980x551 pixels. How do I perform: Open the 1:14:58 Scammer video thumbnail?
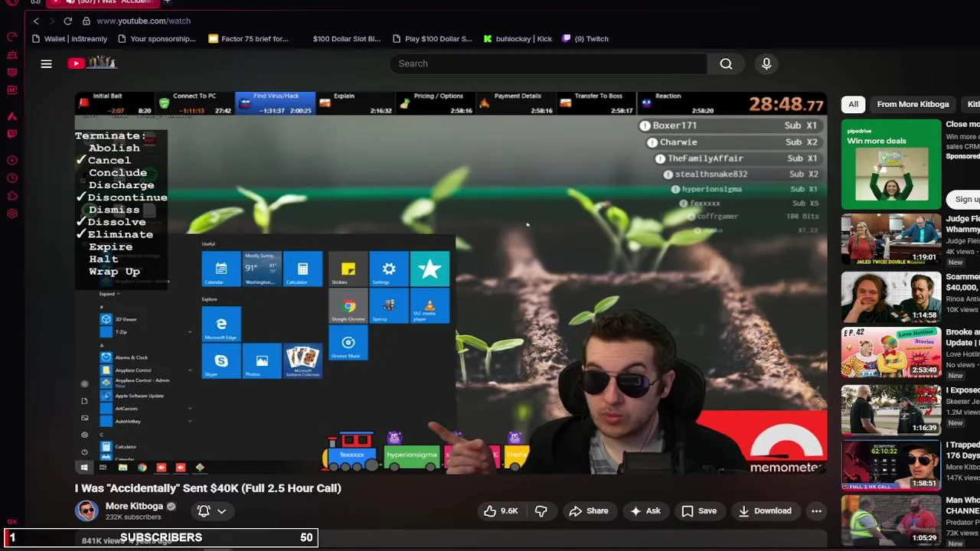pyautogui.click(x=891, y=296)
